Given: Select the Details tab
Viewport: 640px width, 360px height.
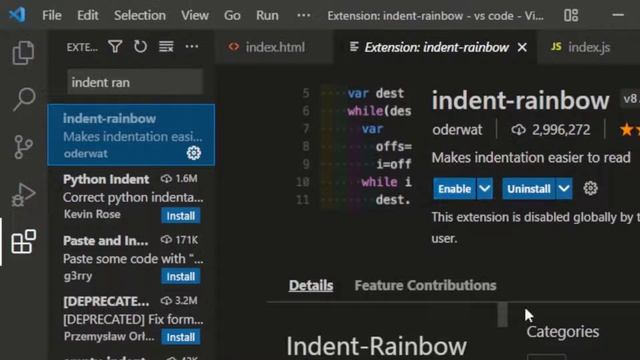Looking at the screenshot, I should pos(311,285).
